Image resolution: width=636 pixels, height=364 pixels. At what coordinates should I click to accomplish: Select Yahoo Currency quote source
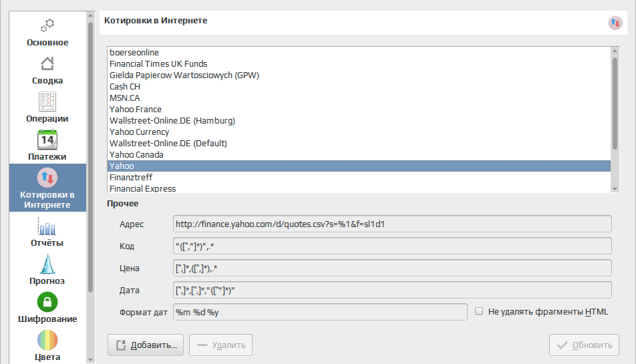click(x=359, y=132)
